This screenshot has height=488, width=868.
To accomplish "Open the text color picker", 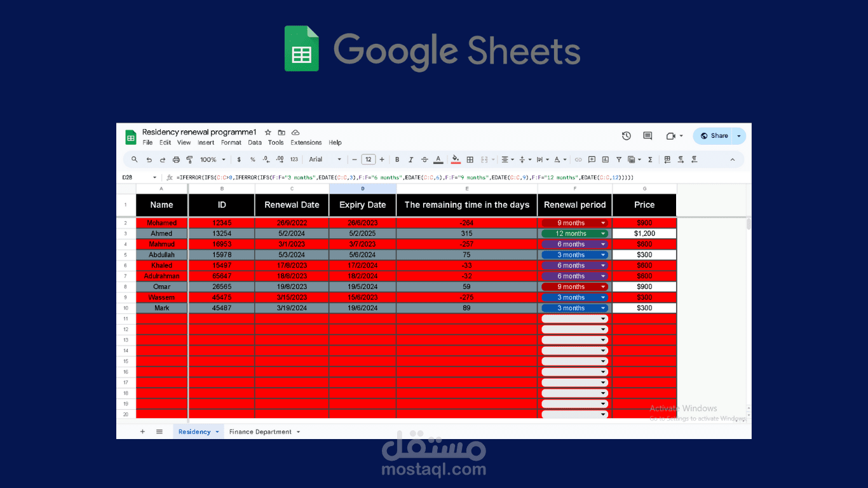I will (438, 159).
